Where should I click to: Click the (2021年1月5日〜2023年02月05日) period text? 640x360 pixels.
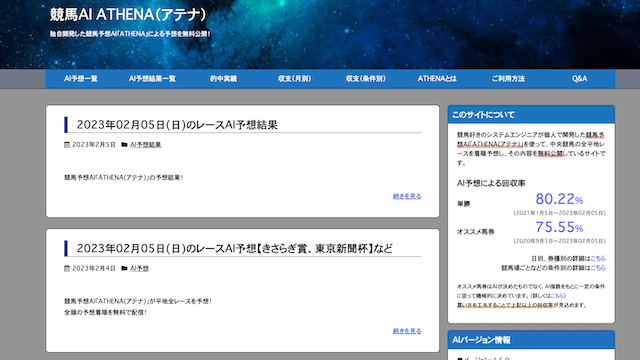pyautogui.click(x=560, y=213)
